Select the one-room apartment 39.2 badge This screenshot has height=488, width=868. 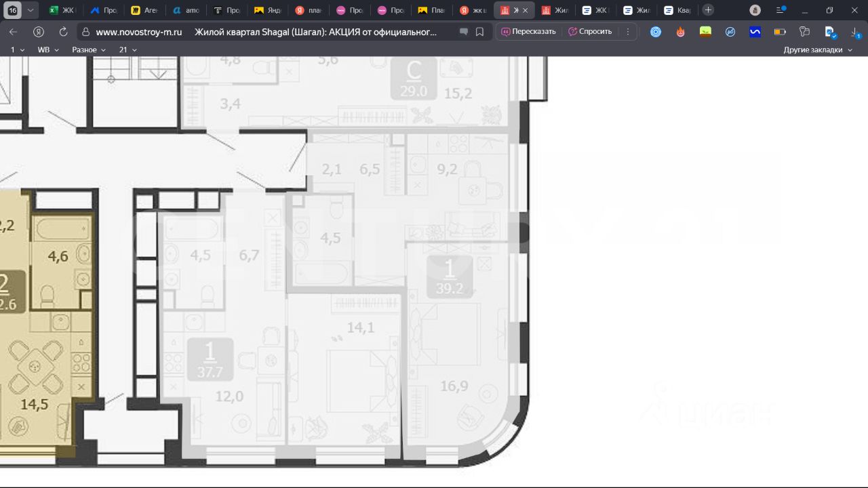tap(450, 276)
